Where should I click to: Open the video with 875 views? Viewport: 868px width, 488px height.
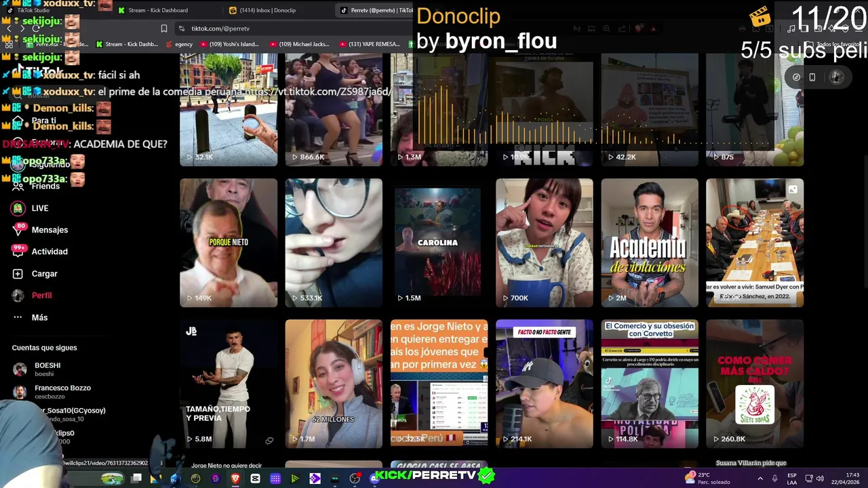pos(755,110)
